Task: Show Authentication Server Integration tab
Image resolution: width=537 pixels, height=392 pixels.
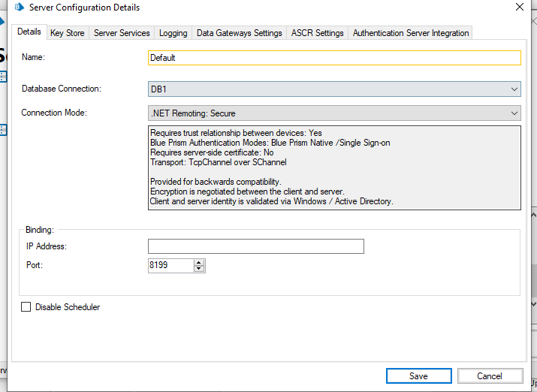Action: [410, 33]
